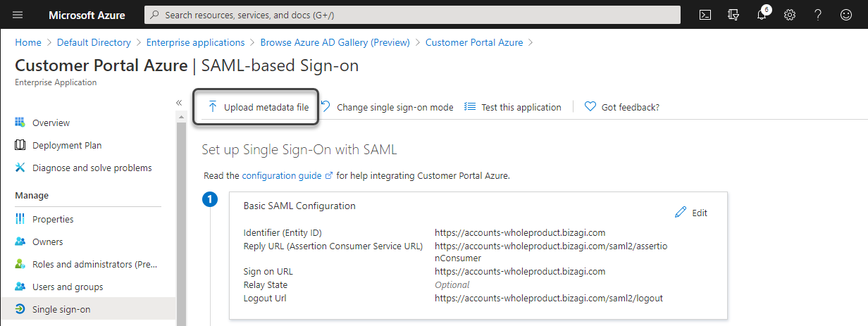This screenshot has height=326, width=868.
Task: Select Single sign-on in sidebar
Action: [x=87, y=309]
